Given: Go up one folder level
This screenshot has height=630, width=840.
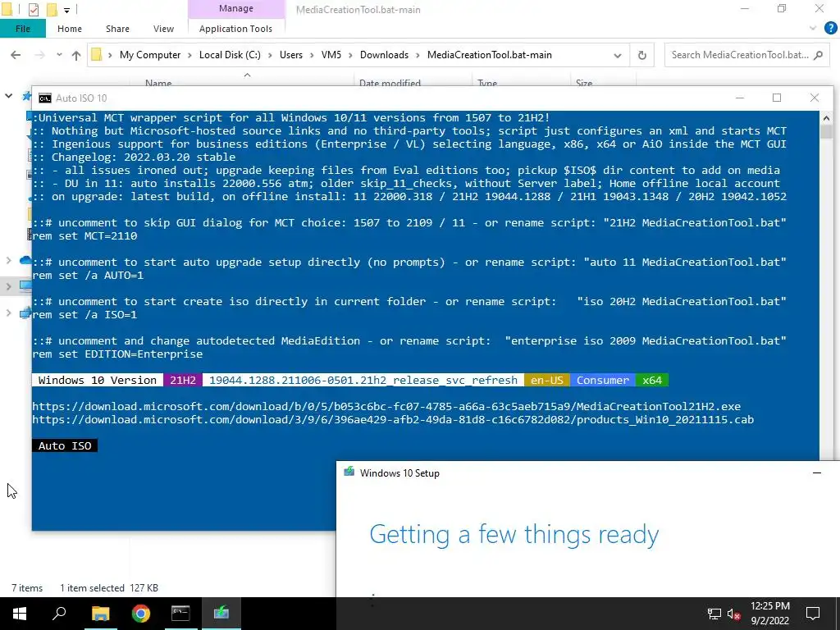Looking at the screenshot, I should [76, 55].
